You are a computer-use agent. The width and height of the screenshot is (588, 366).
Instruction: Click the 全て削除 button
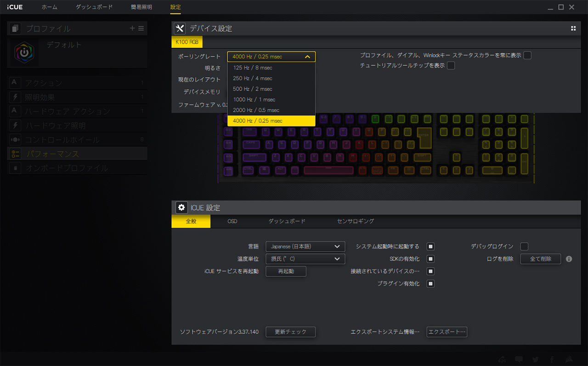click(541, 259)
